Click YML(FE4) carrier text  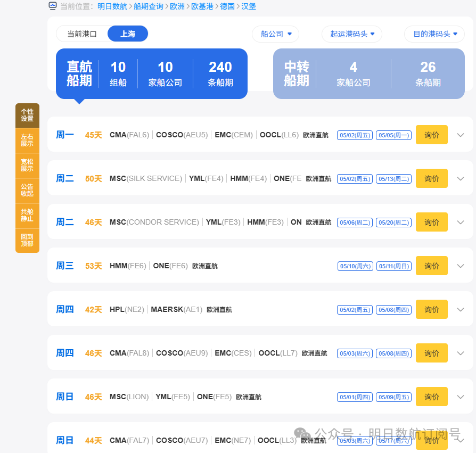coord(206,179)
